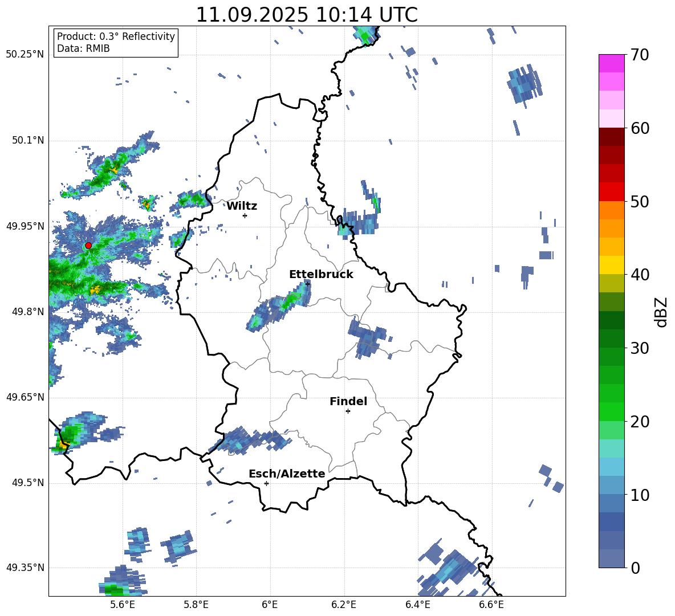
Task: Click the 5.6°E longitude label
Action: tap(123, 605)
